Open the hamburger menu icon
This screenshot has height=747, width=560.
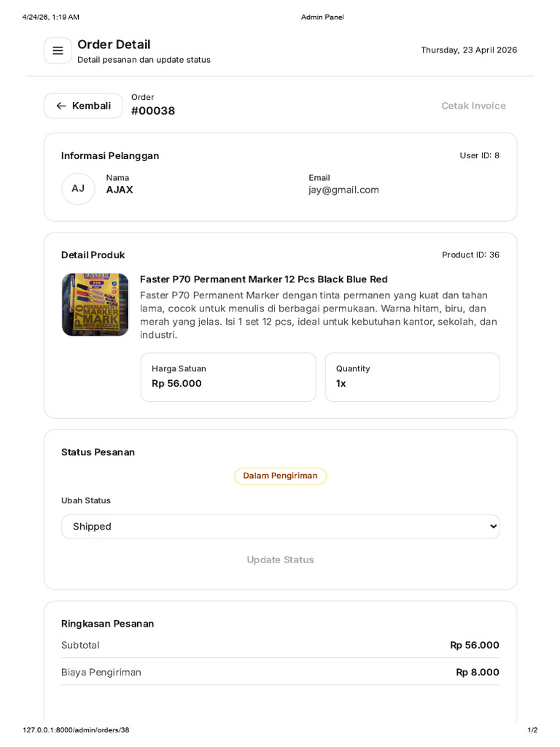click(58, 50)
